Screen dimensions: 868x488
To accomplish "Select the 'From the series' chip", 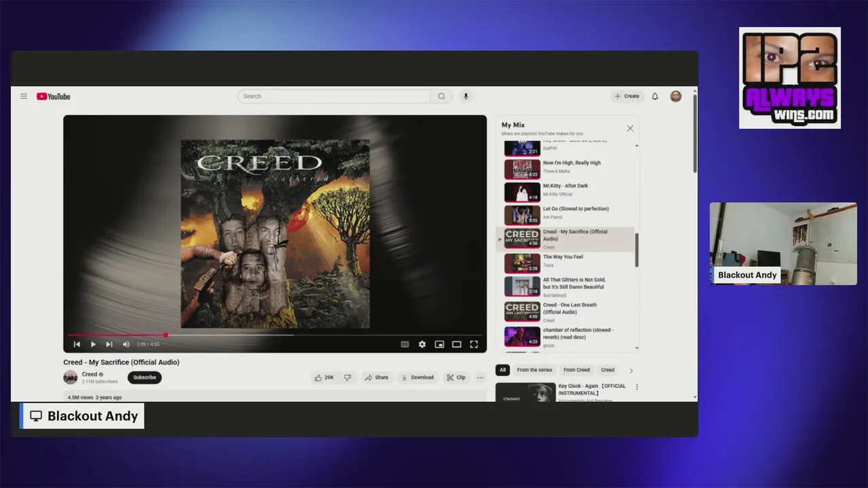I will tap(534, 370).
